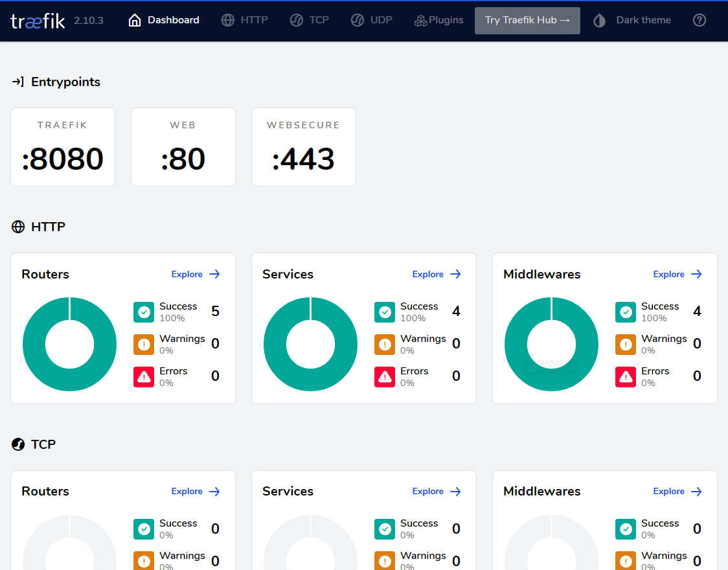Click the HTTP globe icon in navbar
This screenshot has width=728, height=570.
tap(228, 20)
